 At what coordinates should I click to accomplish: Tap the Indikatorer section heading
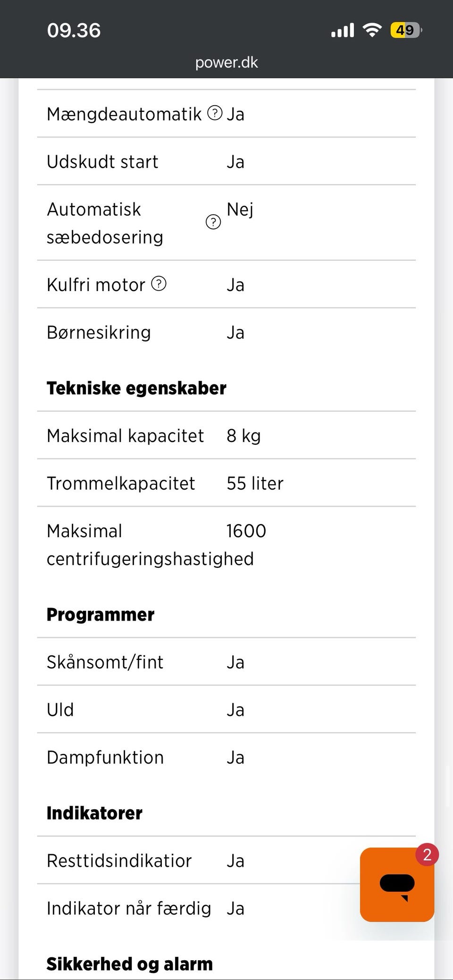[94, 813]
